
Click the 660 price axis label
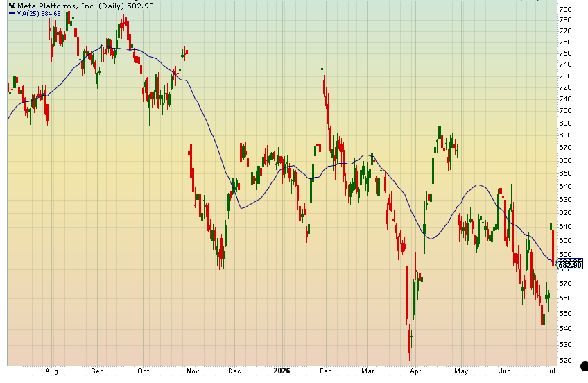click(565, 161)
